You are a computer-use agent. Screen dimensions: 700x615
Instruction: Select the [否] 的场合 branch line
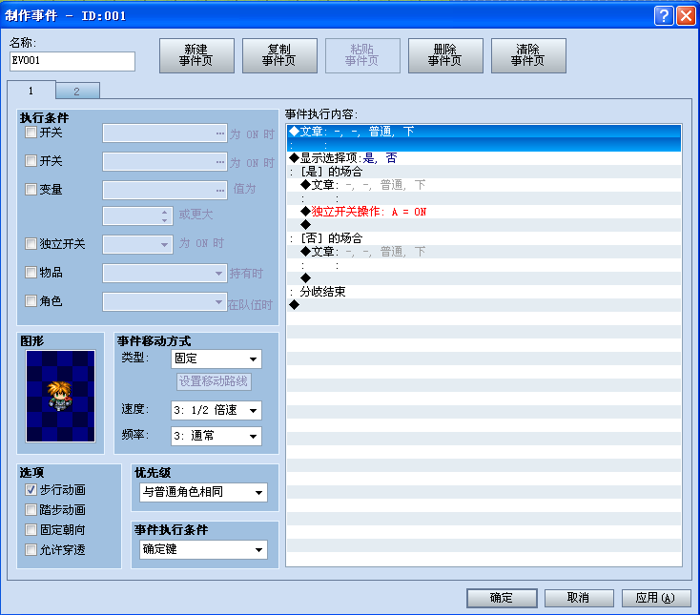pyautogui.click(x=484, y=238)
